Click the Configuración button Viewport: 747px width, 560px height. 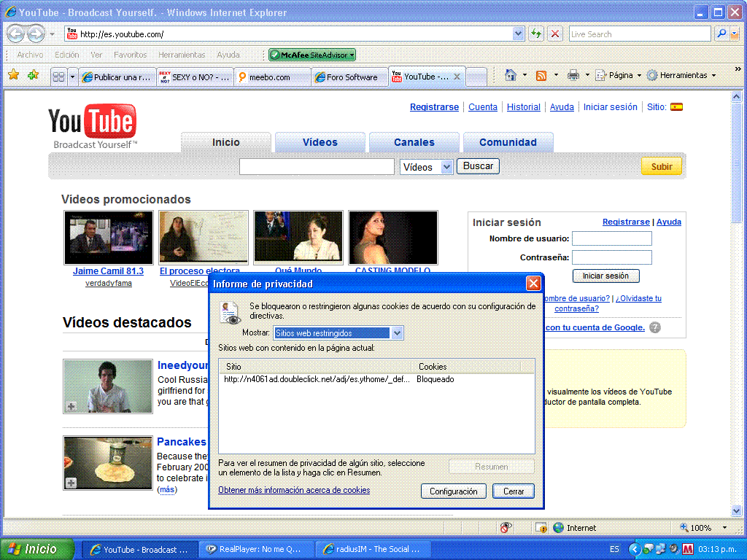pyautogui.click(x=454, y=491)
